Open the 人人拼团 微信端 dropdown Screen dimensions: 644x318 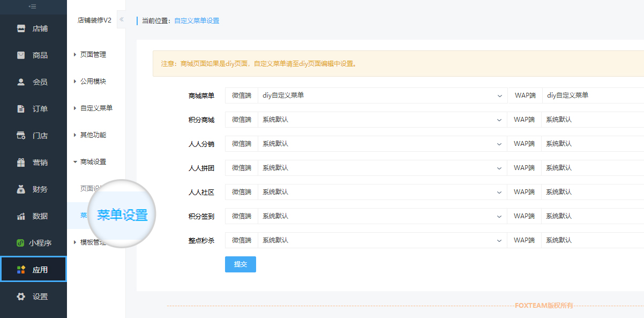click(x=380, y=167)
